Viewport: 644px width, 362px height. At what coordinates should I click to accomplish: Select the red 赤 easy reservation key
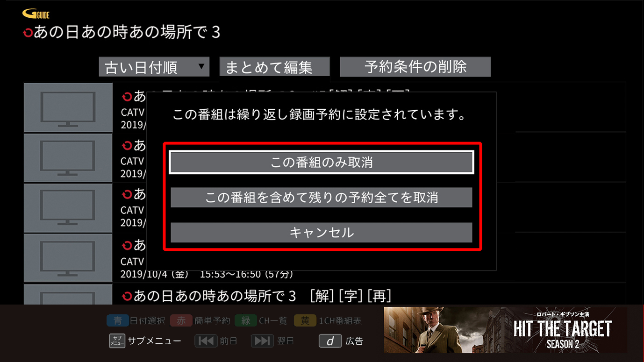click(181, 320)
